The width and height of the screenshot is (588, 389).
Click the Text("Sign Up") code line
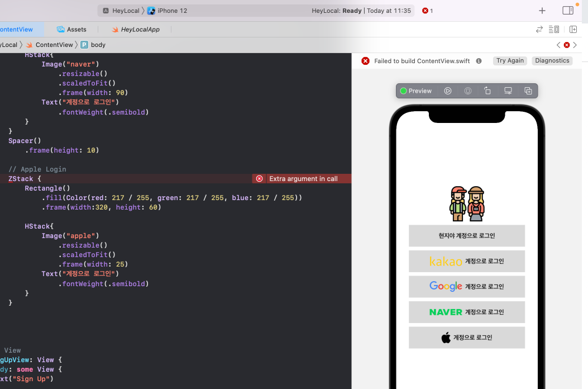pyautogui.click(x=27, y=379)
